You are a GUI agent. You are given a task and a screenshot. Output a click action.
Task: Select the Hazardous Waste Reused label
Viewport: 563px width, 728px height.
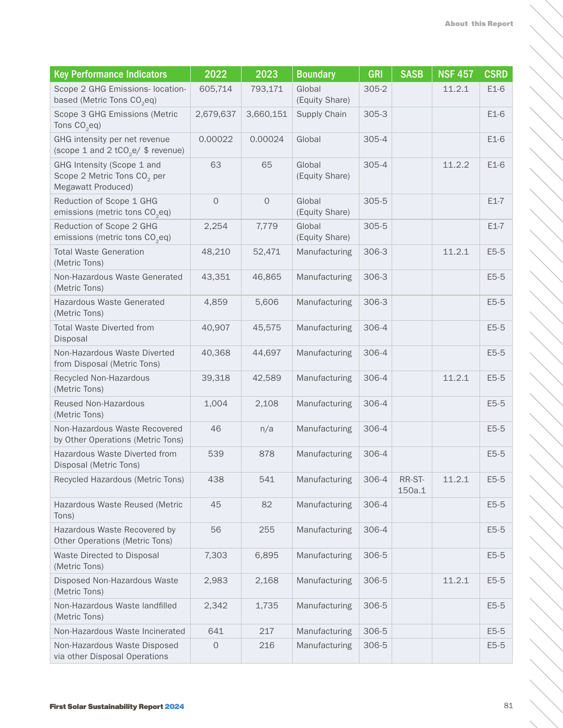pyautogui.click(x=118, y=510)
